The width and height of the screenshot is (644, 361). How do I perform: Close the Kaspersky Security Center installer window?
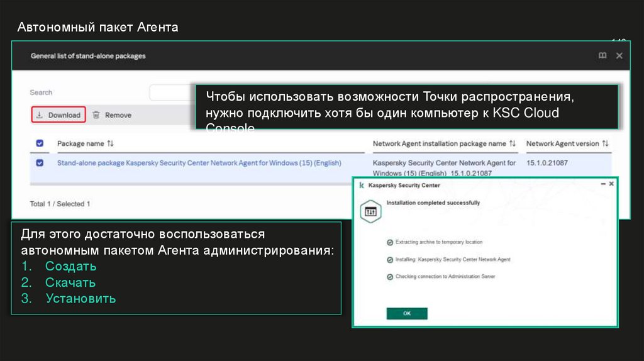[x=611, y=184]
